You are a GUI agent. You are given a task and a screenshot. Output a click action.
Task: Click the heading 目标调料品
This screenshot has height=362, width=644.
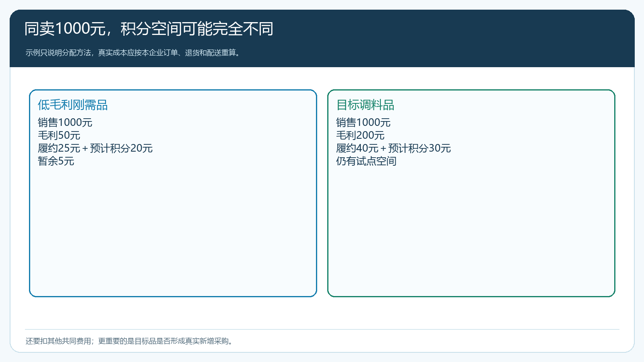pyautogui.click(x=365, y=105)
